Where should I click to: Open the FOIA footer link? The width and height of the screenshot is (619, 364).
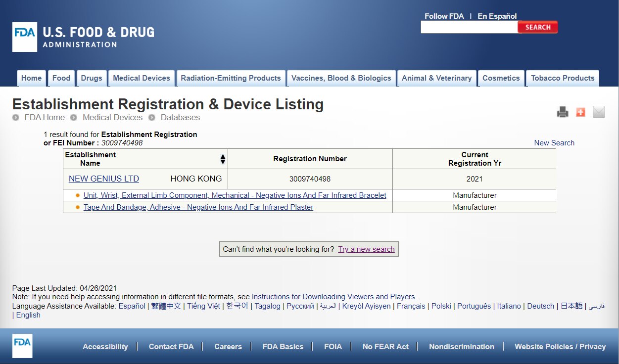point(333,347)
